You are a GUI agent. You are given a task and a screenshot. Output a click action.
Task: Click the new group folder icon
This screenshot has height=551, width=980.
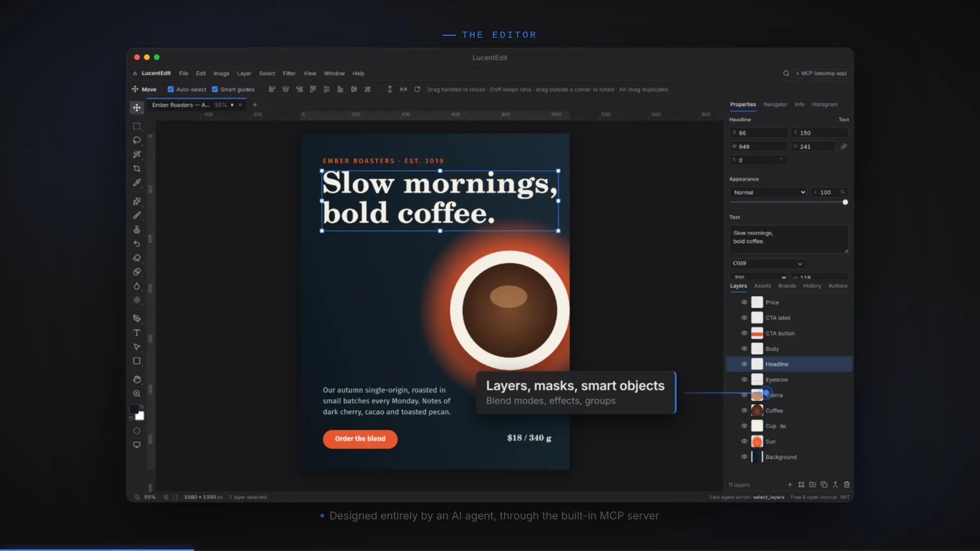point(813,485)
